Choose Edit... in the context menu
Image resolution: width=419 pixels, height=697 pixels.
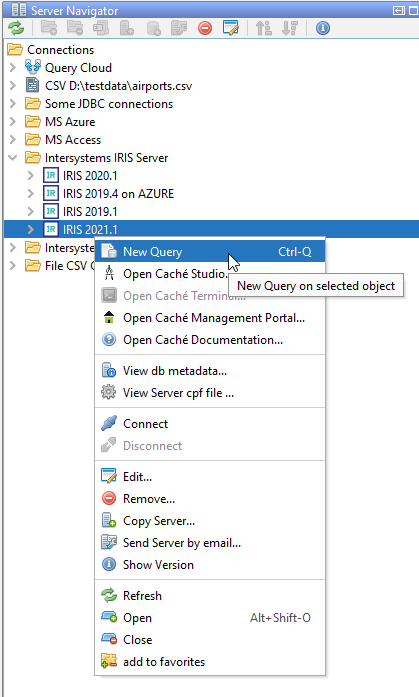pyautogui.click(x=210, y=476)
